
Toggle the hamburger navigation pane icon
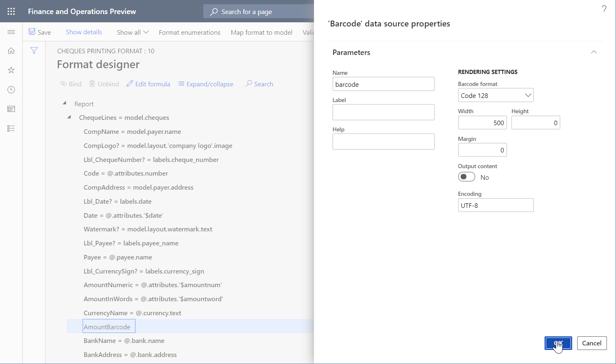(11, 32)
